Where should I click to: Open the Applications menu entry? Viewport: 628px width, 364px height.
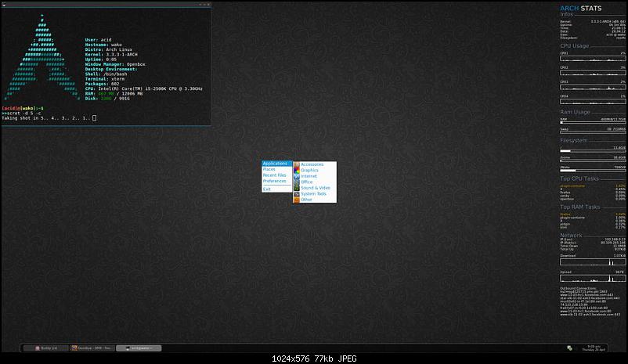tap(276, 164)
